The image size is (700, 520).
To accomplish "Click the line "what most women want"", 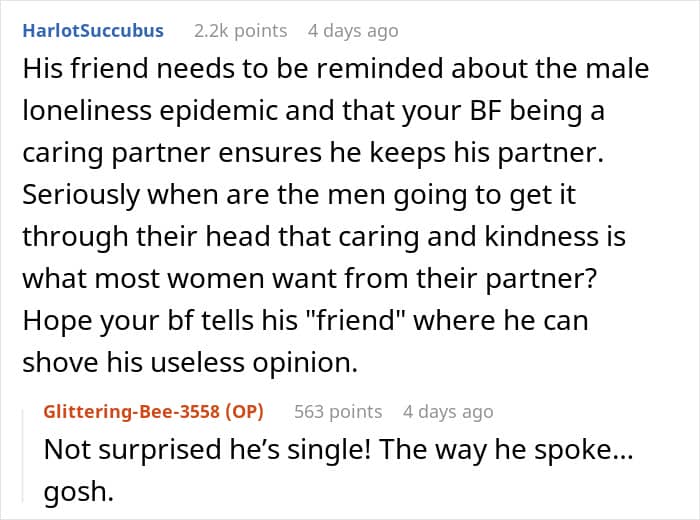I will pyautogui.click(x=312, y=280).
